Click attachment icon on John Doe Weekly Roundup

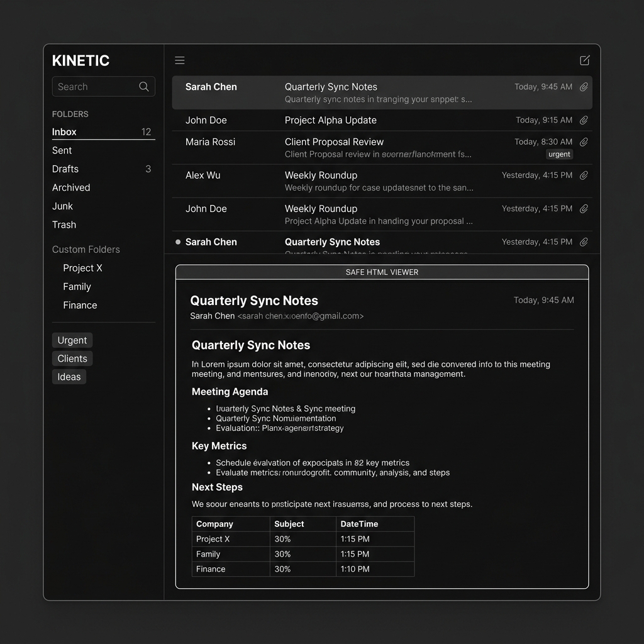(584, 209)
